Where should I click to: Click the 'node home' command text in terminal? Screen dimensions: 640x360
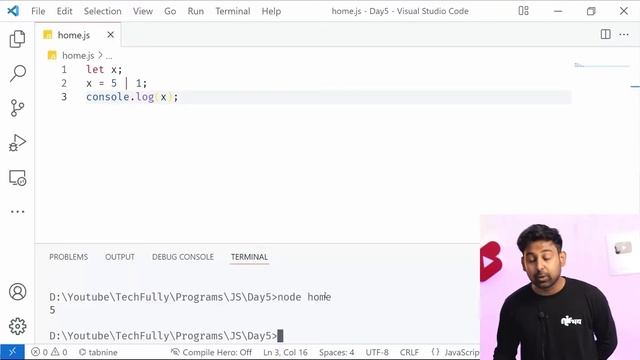[304, 297]
